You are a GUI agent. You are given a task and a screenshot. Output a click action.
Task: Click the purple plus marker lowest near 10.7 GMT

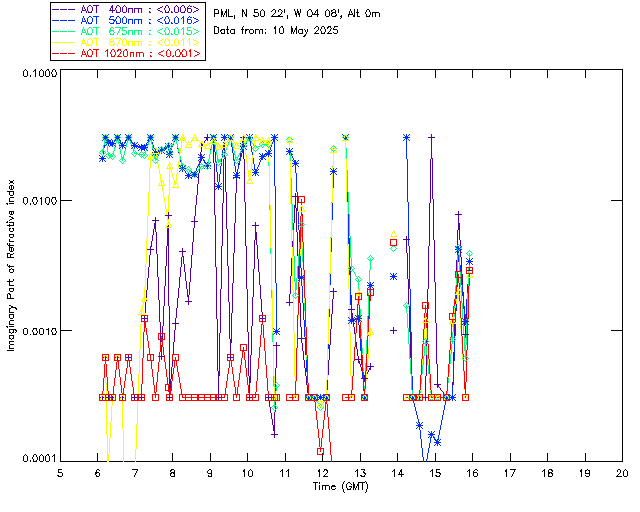coord(274,435)
